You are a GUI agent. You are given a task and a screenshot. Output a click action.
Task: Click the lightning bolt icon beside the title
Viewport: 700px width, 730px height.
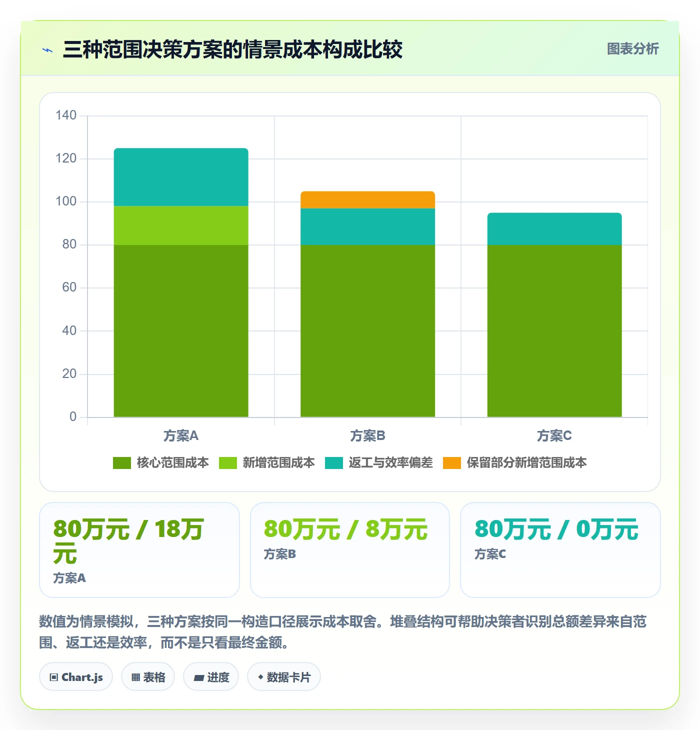[47, 50]
